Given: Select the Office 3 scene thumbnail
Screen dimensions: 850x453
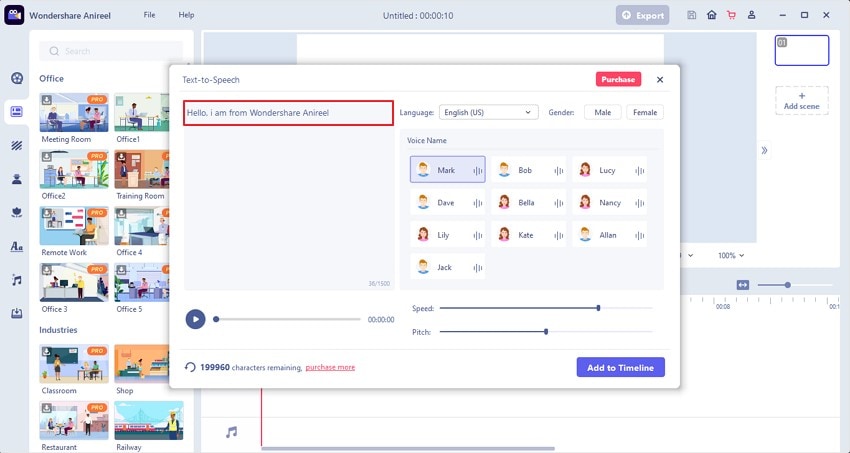Looking at the screenshot, I should pos(74,282).
